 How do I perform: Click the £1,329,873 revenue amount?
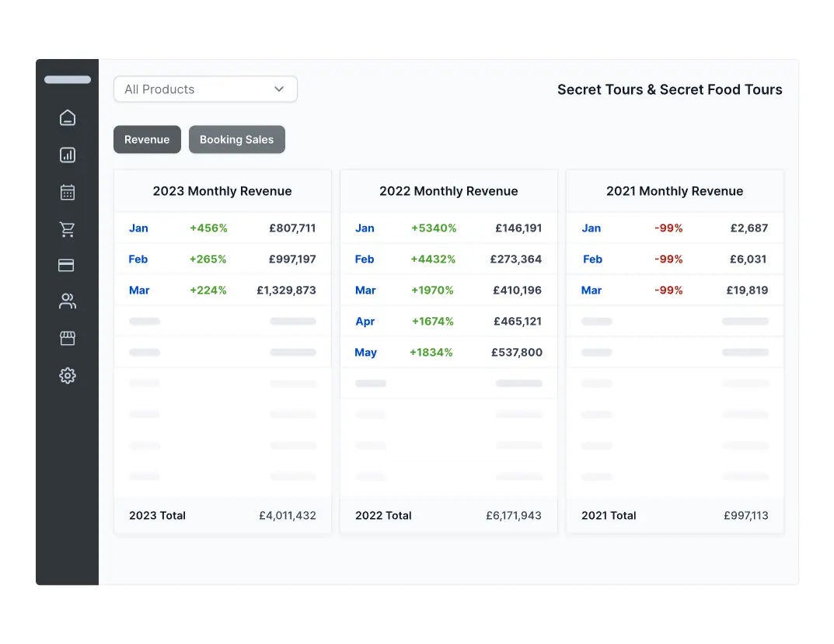[287, 291]
